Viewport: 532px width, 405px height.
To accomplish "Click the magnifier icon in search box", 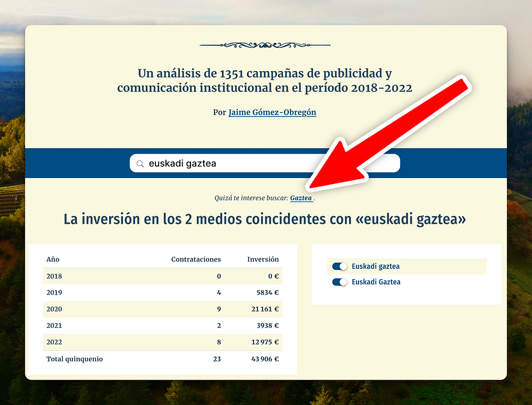I will click(x=140, y=164).
